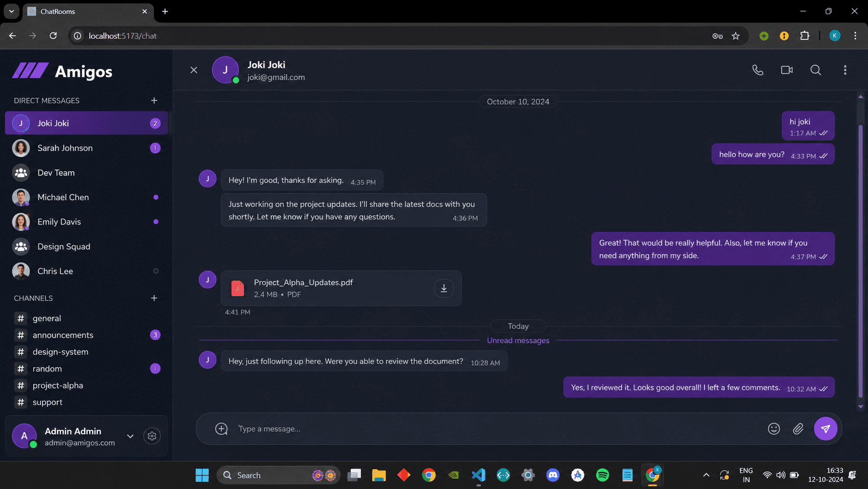Image resolution: width=868 pixels, height=489 pixels.
Task: Click the Type a message input field
Action: coord(497,429)
